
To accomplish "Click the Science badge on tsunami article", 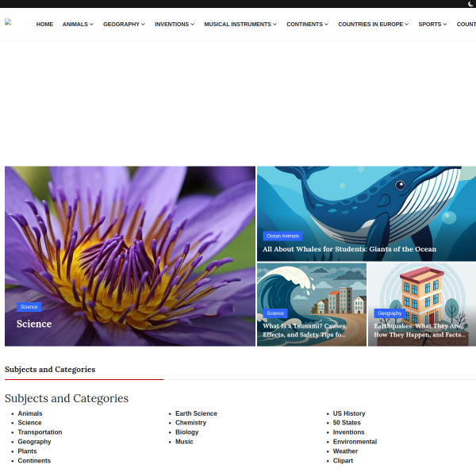I will tap(275, 313).
